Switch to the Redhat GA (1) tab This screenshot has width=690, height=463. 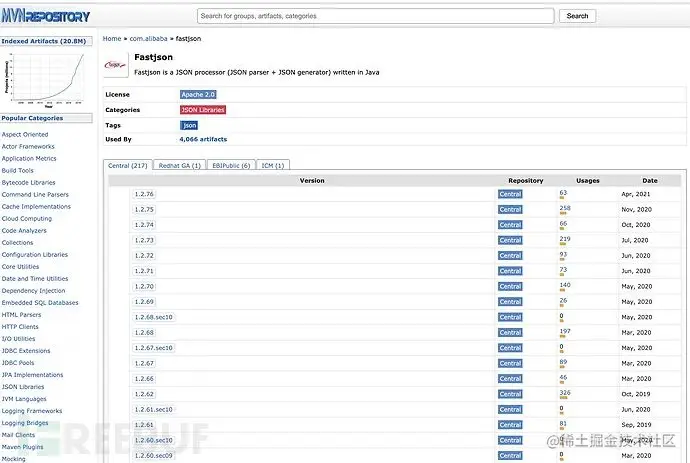[x=180, y=165]
